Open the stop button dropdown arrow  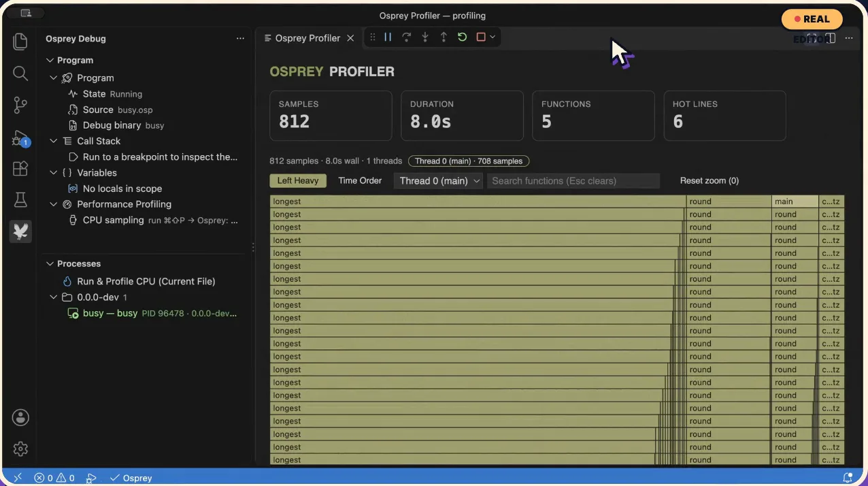pyautogui.click(x=493, y=37)
